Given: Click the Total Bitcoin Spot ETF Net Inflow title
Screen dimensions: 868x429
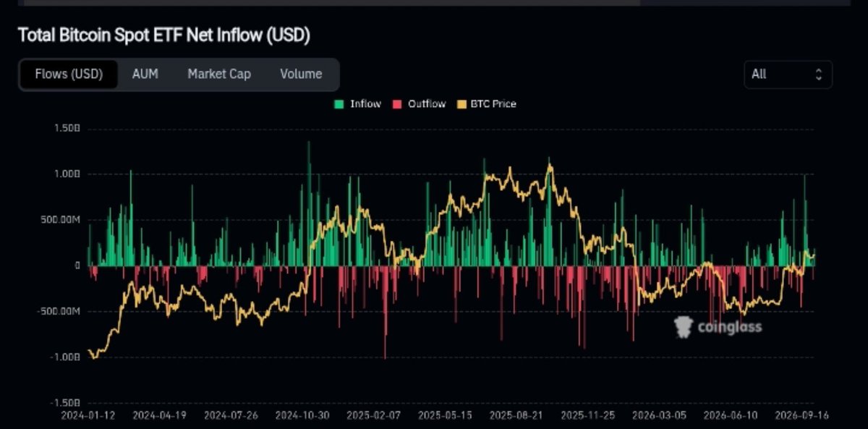Looking at the screenshot, I should [x=163, y=35].
